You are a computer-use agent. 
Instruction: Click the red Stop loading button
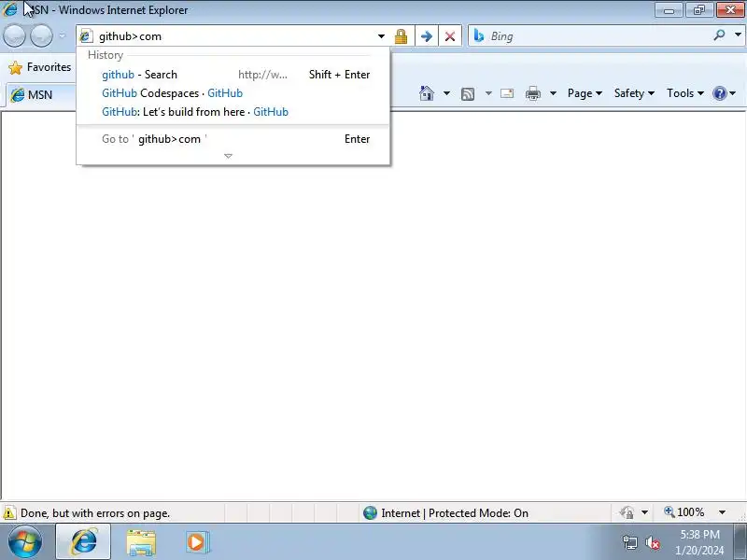tap(450, 36)
